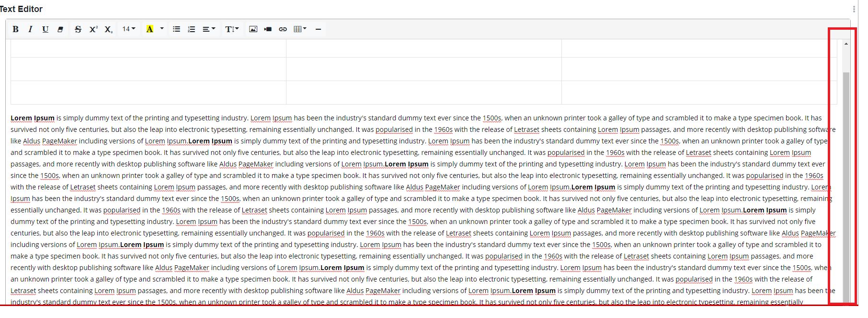Screen dimensions: 868x318
Task: Click the first 'Lorem Ipsum' bold text
Action: click(33, 118)
